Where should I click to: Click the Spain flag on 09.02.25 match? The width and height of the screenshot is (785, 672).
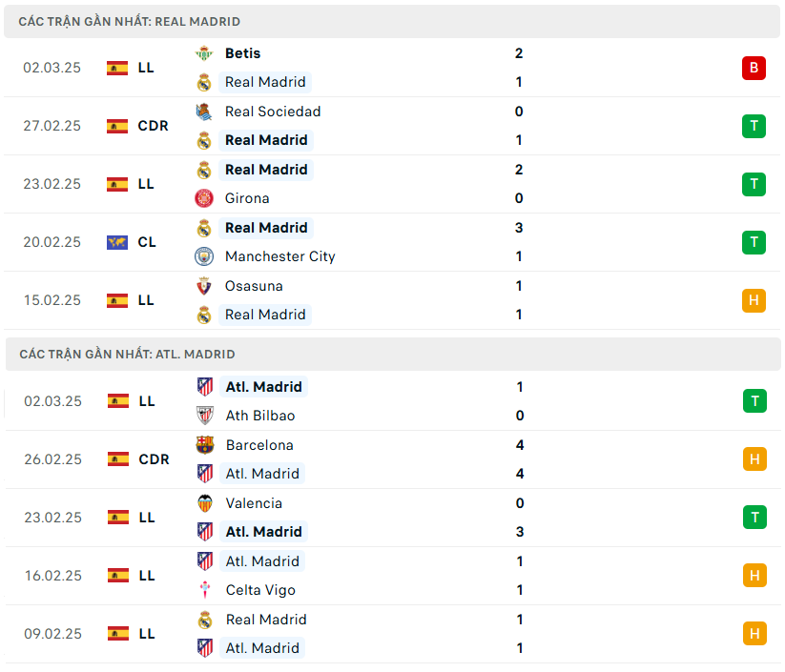(117, 634)
